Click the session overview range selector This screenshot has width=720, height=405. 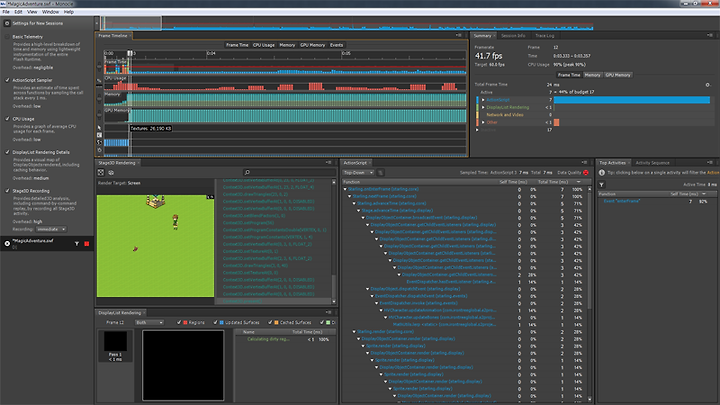pos(131,23)
